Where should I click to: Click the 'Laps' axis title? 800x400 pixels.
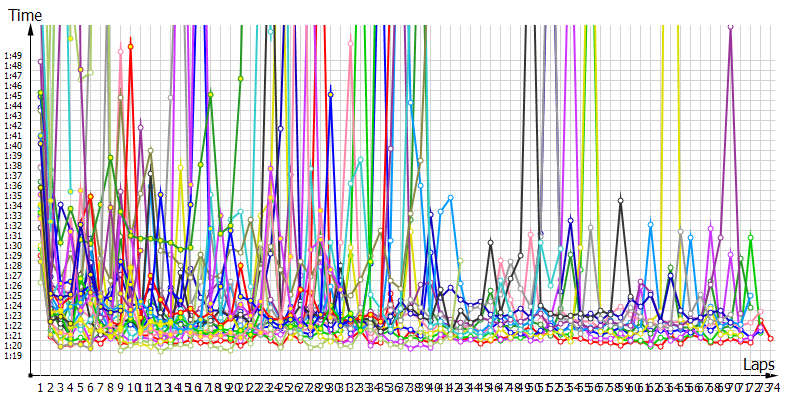pos(762,366)
